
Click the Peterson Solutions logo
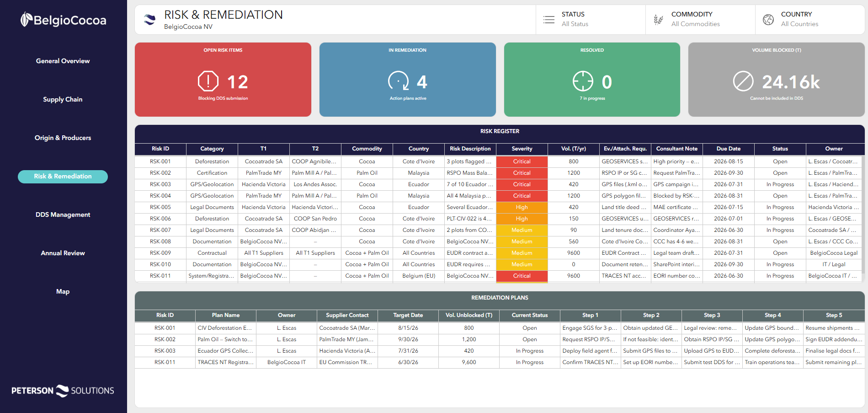63,391
